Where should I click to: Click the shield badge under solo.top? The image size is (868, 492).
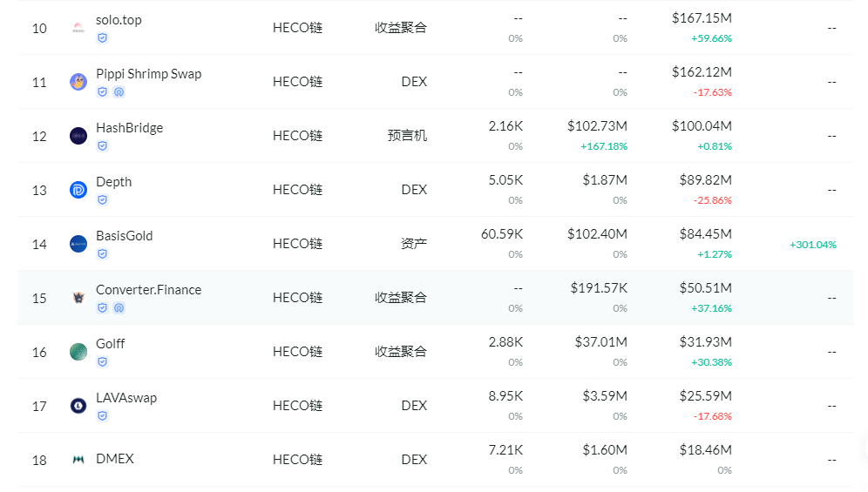coord(103,38)
